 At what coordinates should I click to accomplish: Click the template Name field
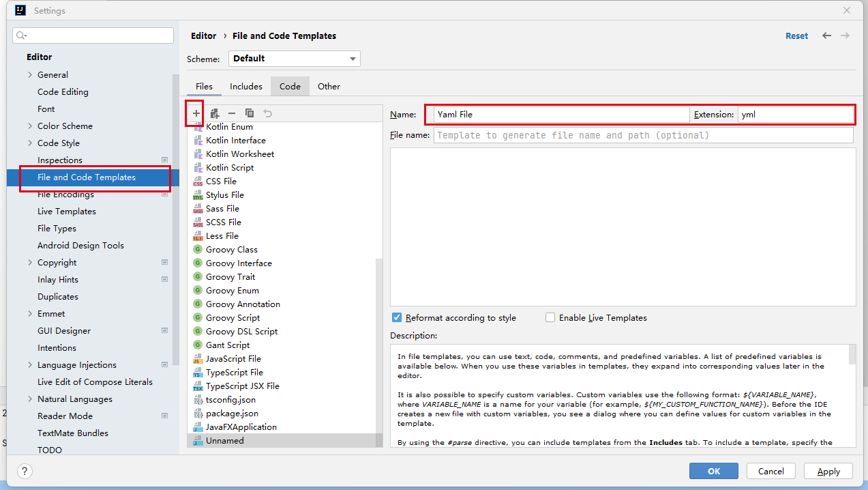point(561,115)
